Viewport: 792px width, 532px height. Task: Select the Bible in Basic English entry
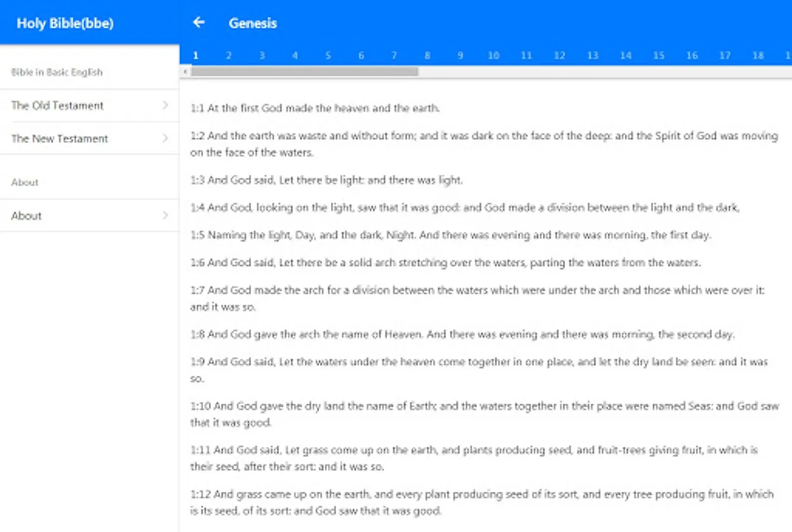[x=57, y=72]
